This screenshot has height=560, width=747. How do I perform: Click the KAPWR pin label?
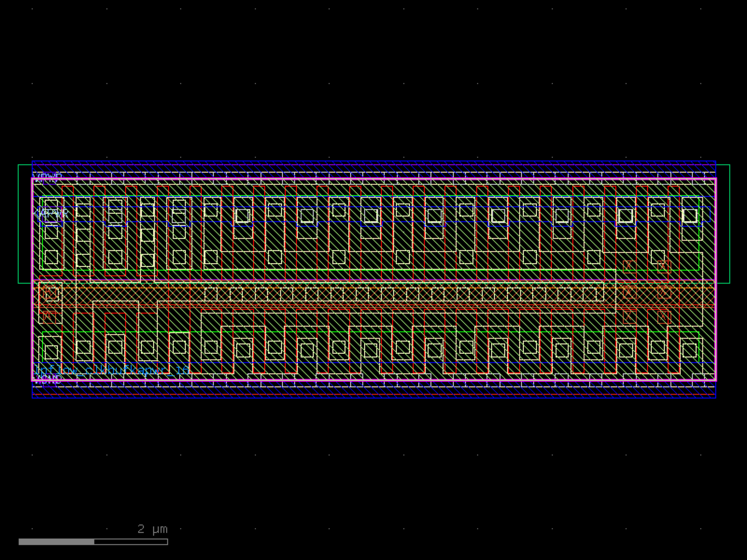pos(52,214)
